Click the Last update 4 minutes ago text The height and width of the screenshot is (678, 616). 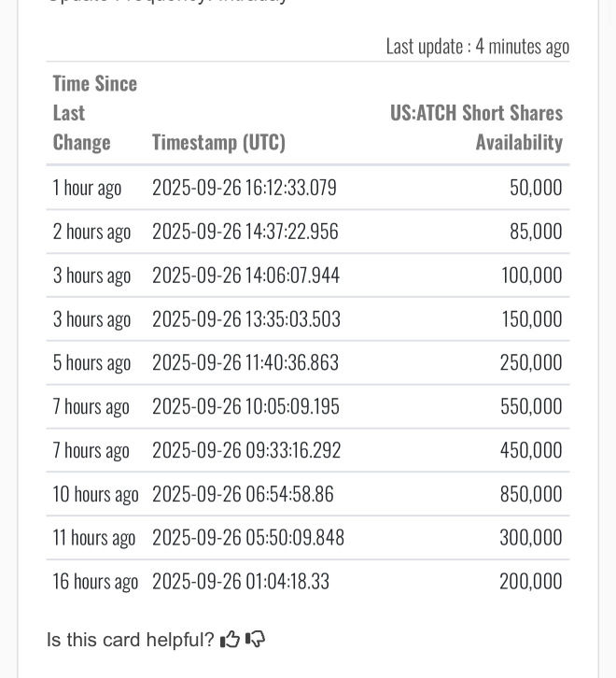coord(477,46)
